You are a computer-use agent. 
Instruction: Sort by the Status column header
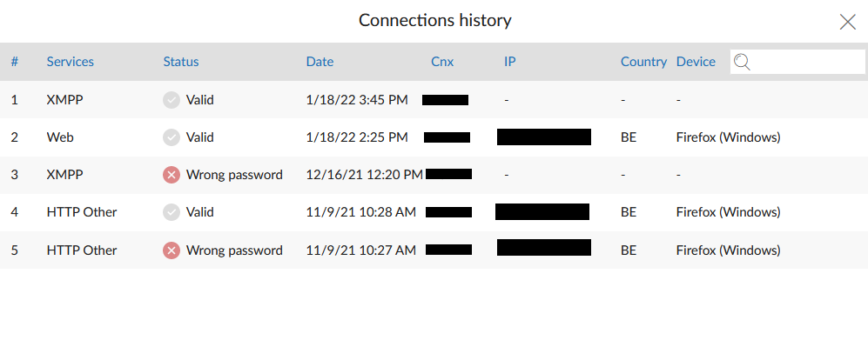(181, 62)
